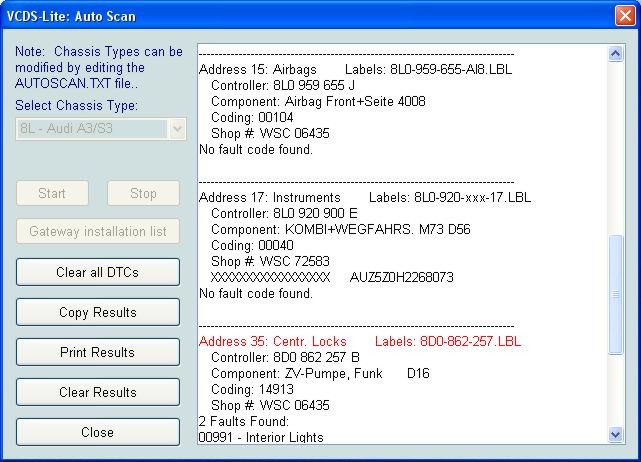641x462 pixels.
Task: Click the scrollbar up arrow in results
Action: click(x=616, y=54)
